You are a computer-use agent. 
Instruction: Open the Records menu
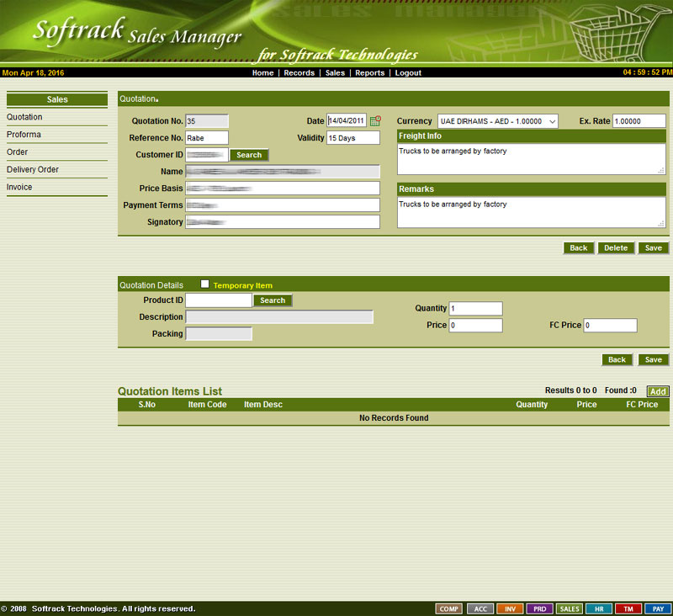(299, 73)
